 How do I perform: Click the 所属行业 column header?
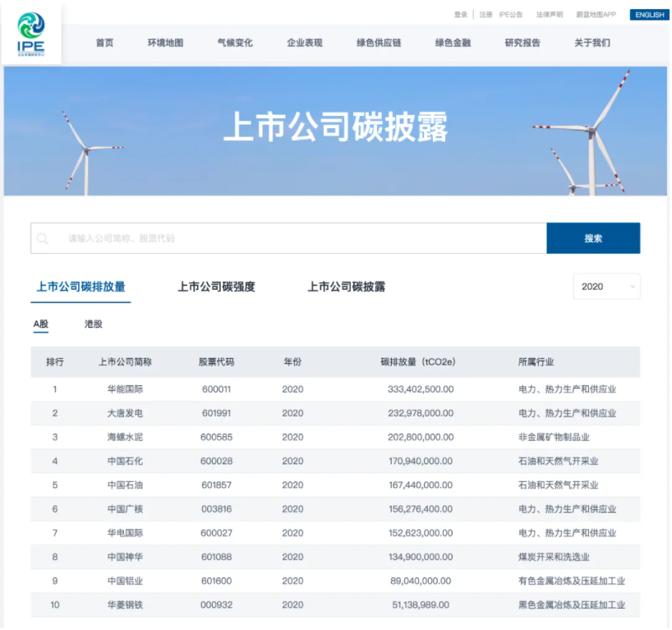point(536,362)
